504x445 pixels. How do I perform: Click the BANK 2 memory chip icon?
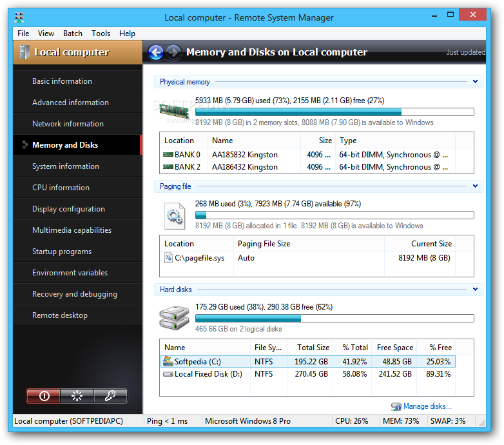168,167
